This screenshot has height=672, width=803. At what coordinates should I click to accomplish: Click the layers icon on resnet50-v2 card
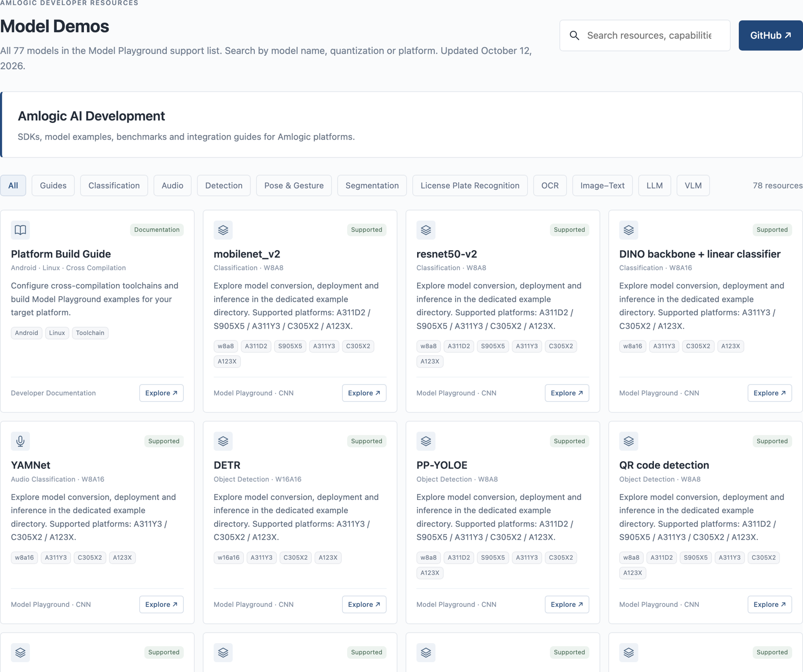[x=426, y=230]
